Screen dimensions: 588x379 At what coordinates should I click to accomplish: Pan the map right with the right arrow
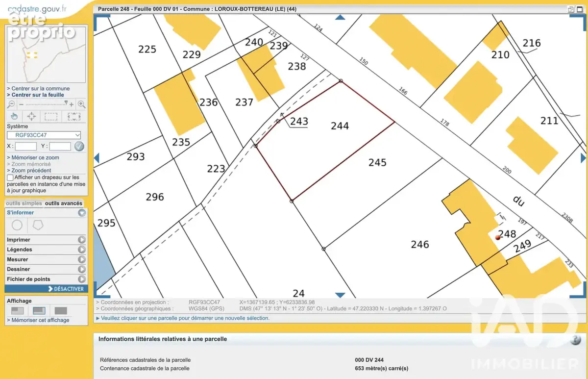(583, 158)
